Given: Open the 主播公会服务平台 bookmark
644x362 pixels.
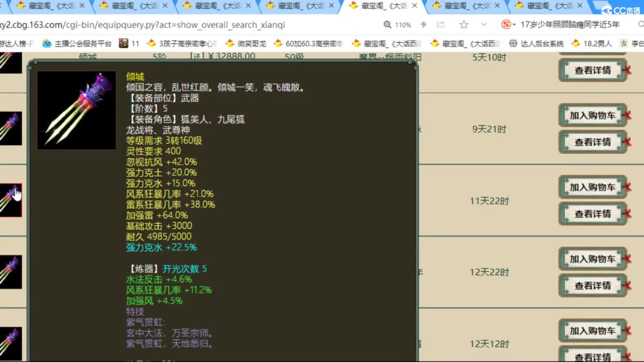Looking at the screenshot, I should coord(77,44).
